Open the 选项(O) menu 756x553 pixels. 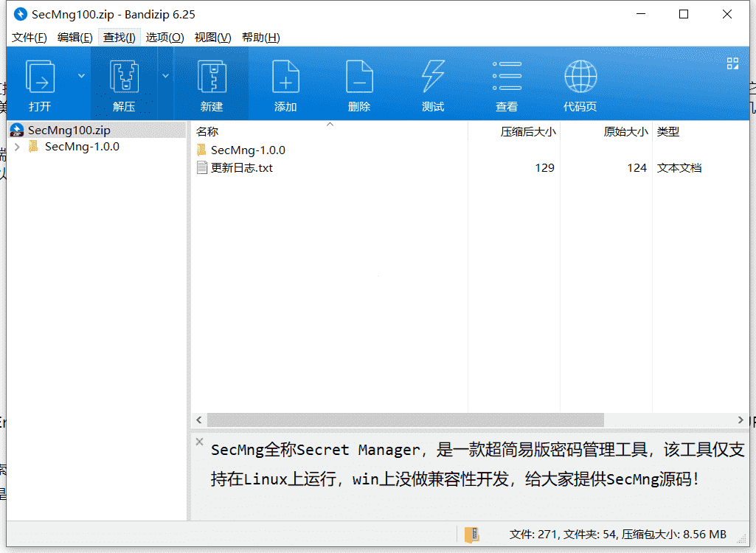[165, 37]
